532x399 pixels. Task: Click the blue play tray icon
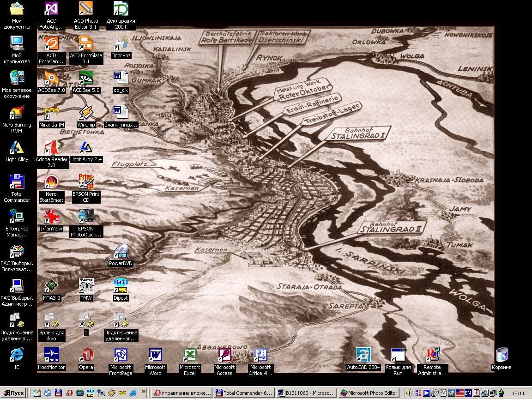[427, 393]
